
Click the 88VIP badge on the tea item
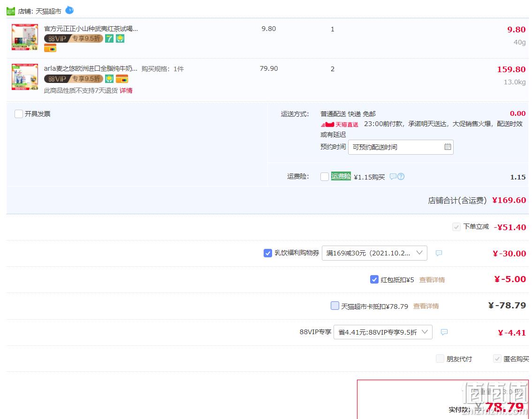pyautogui.click(x=73, y=38)
